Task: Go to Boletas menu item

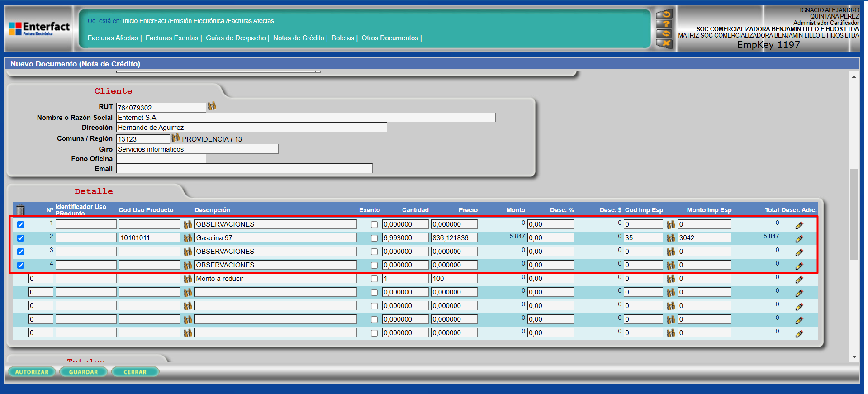Action: [x=342, y=38]
